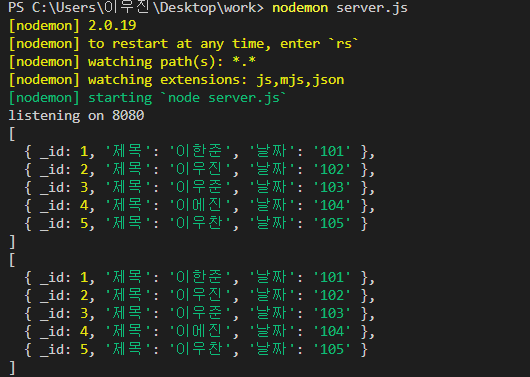Click the 'watching path(s): *.*' line
The height and width of the screenshot is (377, 530).
(x=132, y=62)
